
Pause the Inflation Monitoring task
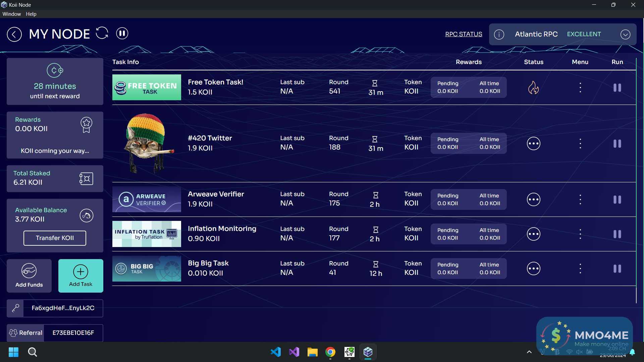617,234
